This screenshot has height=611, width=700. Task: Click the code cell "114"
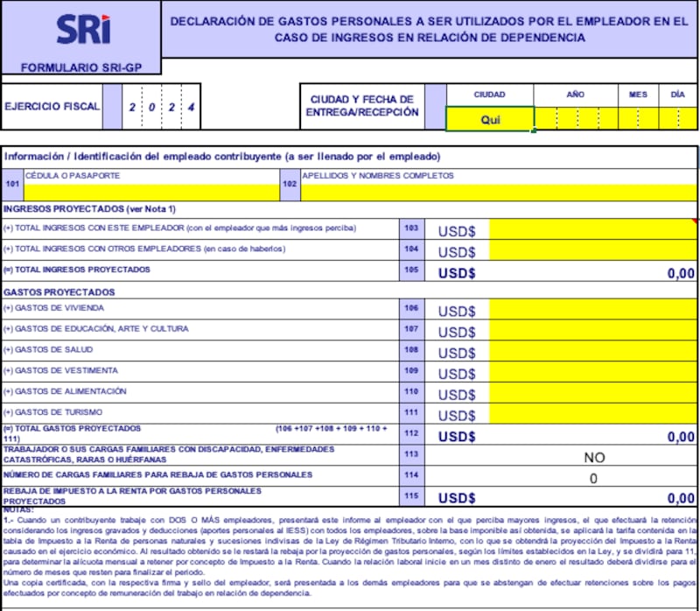coord(411,475)
